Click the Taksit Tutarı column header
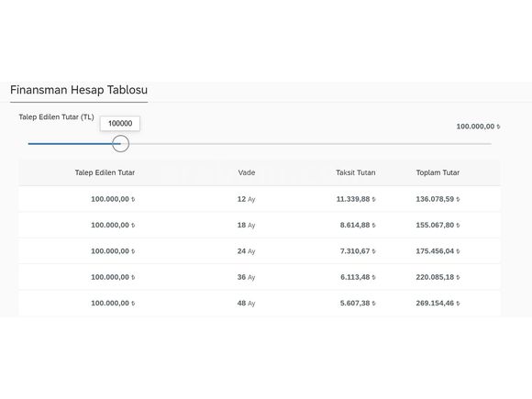The width and height of the screenshot is (532, 399). pyautogui.click(x=356, y=172)
